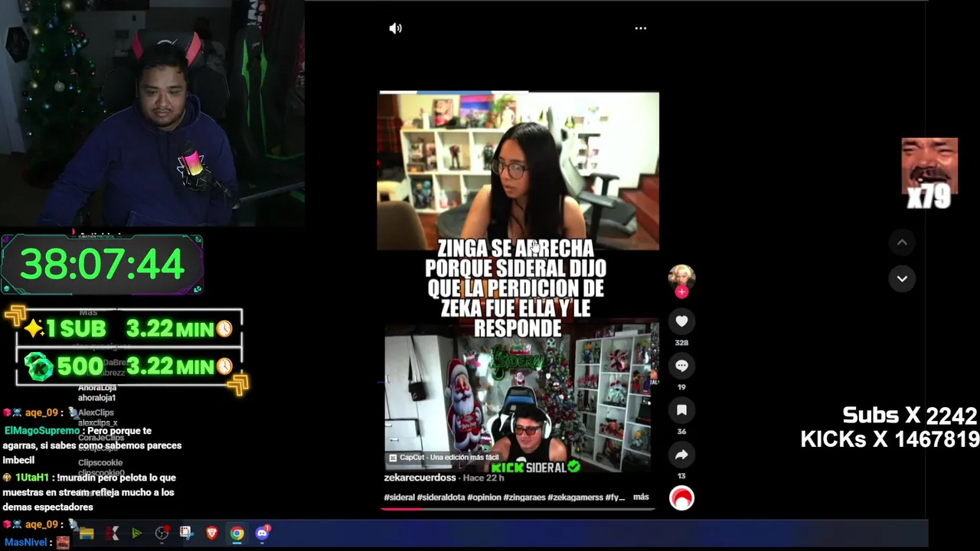Click the 'KICKs X 1467819' counter
980x551 pixels.
coord(890,439)
